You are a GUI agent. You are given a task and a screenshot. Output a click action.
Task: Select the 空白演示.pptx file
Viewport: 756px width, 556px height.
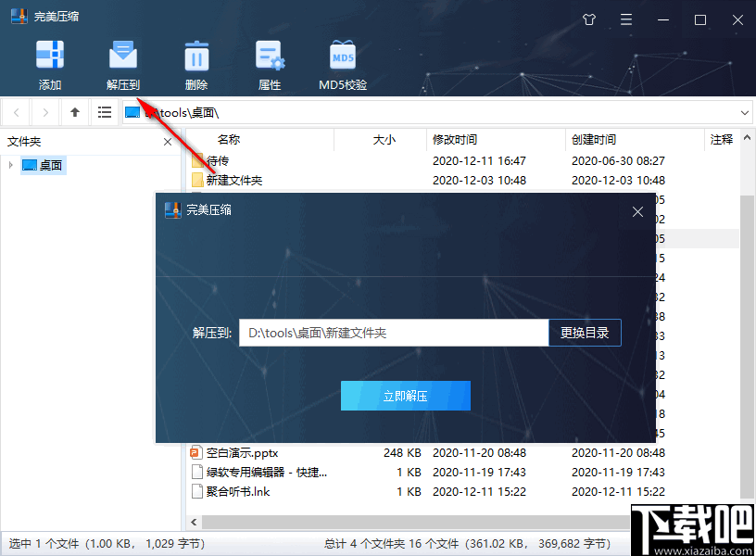click(463, 453)
